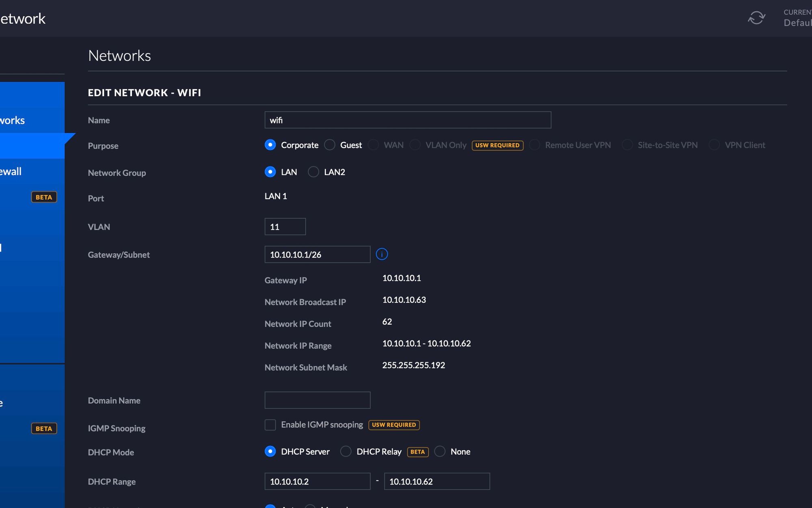Click the info icon beside Gateway/Subnet
Screen dimensions: 812x508
382,254
